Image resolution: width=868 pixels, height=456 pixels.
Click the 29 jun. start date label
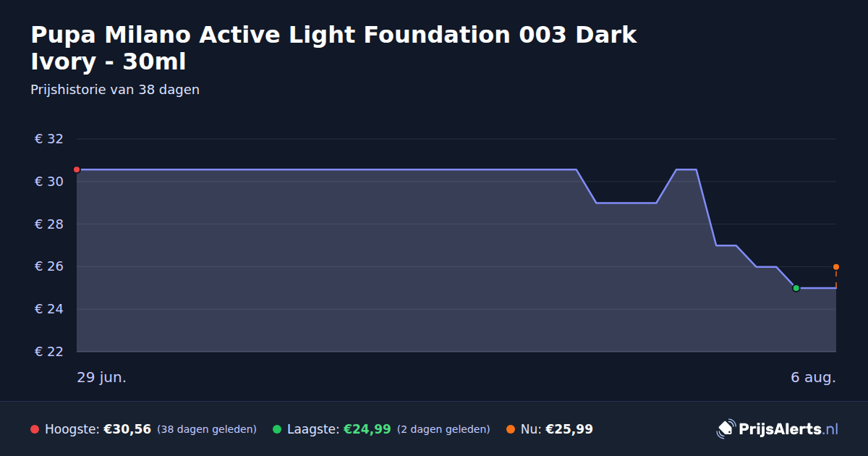pyautogui.click(x=101, y=378)
